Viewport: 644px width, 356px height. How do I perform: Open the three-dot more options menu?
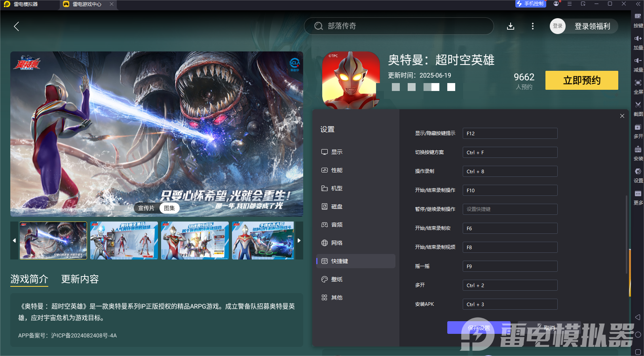tap(532, 26)
